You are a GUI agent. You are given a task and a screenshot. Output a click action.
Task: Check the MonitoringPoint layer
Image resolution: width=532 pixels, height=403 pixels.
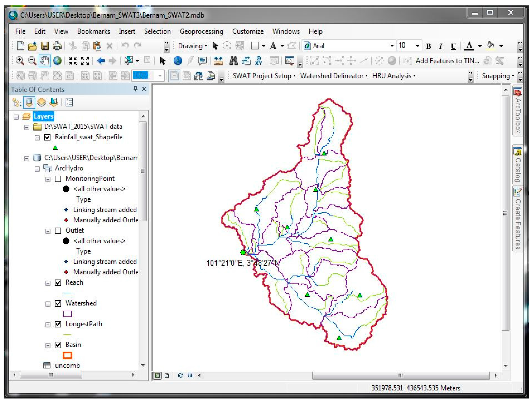(58, 179)
